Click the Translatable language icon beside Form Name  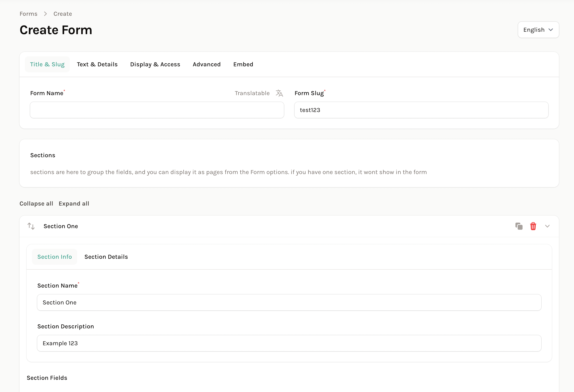[x=279, y=93]
